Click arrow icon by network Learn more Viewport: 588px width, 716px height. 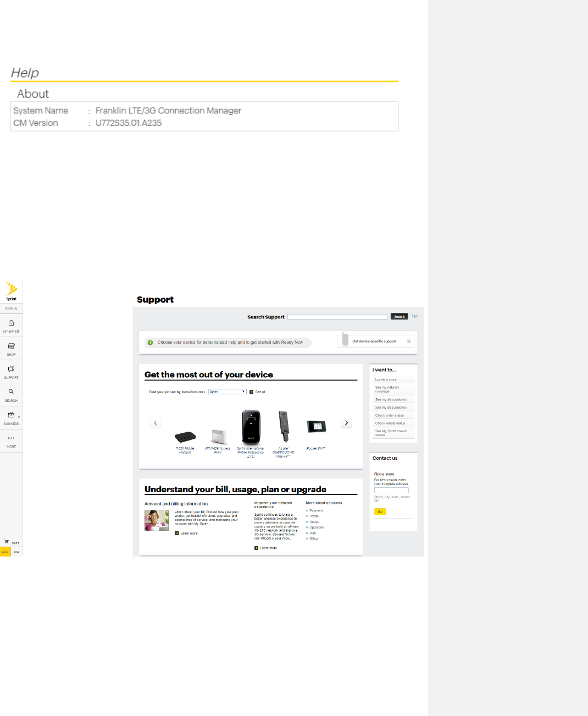click(x=256, y=548)
